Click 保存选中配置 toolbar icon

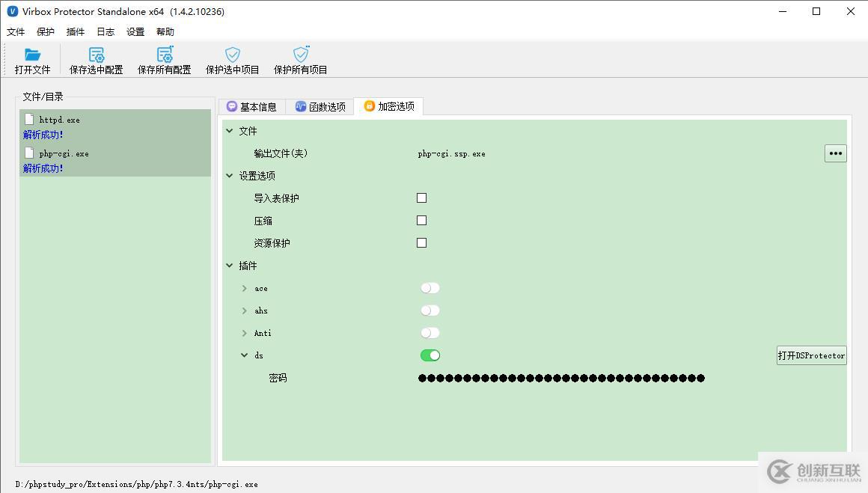(x=97, y=54)
